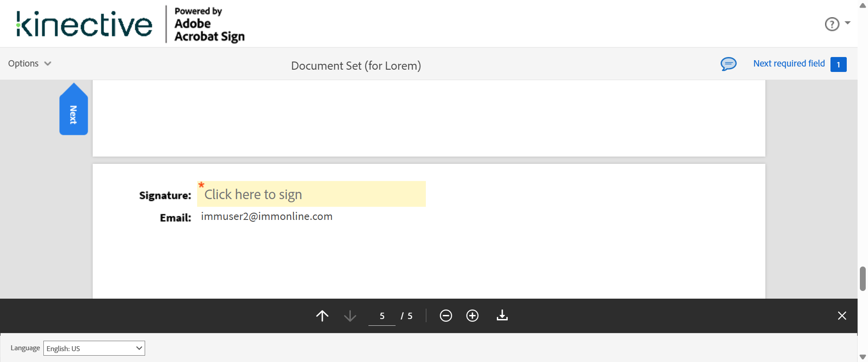Click the Kinective logo
Image resolution: width=868 pixels, height=362 pixels.
tap(84, 24)
